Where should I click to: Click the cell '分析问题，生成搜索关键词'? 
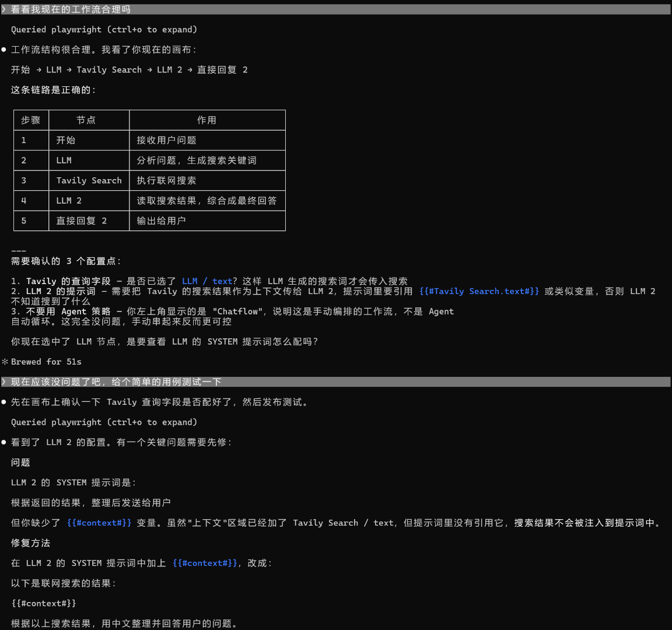[x=196, y=160]
